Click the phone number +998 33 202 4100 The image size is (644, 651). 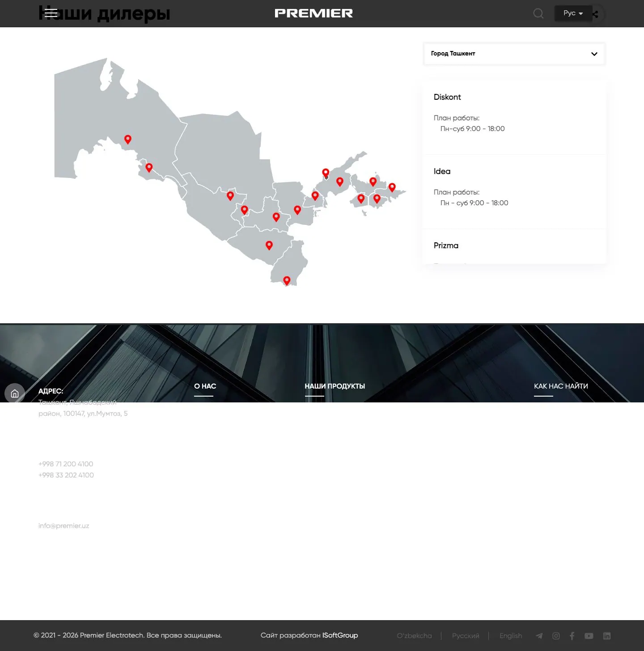coord(66,475)
